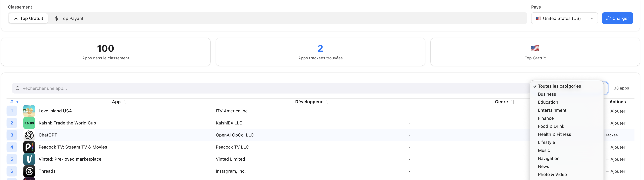
Task: Sort by the Développeur column arrows
Action: 327,102
